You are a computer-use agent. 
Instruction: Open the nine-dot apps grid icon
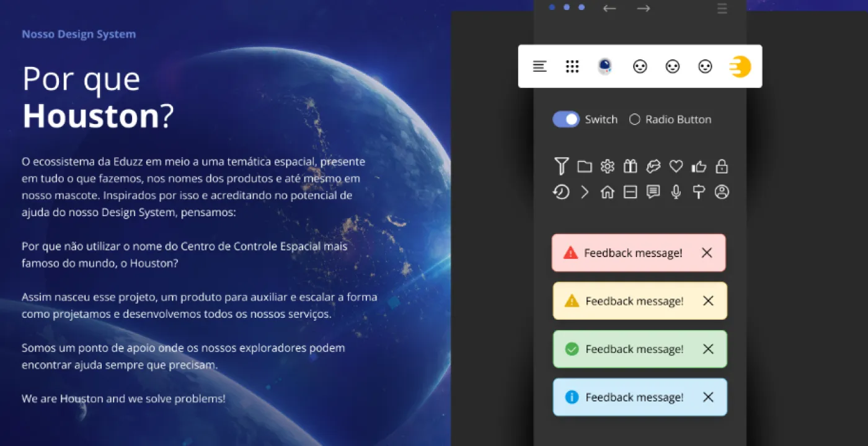click(572, 66)
